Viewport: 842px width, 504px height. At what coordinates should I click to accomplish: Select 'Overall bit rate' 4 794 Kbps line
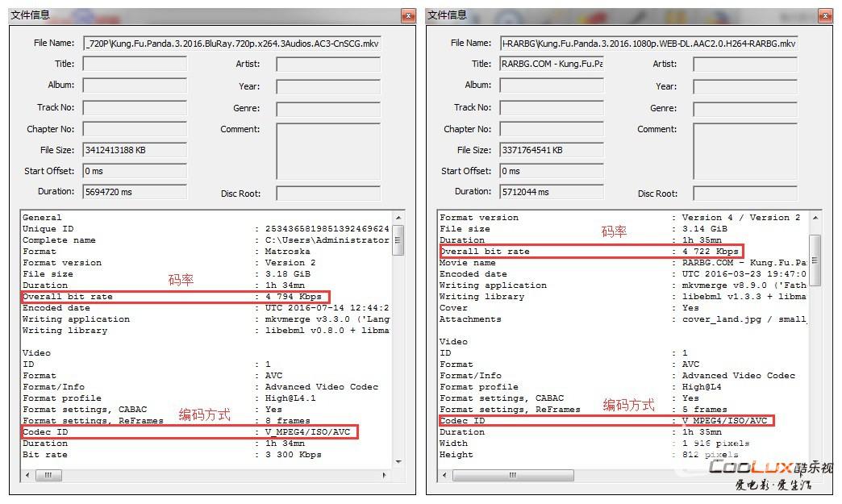point(176,297)
